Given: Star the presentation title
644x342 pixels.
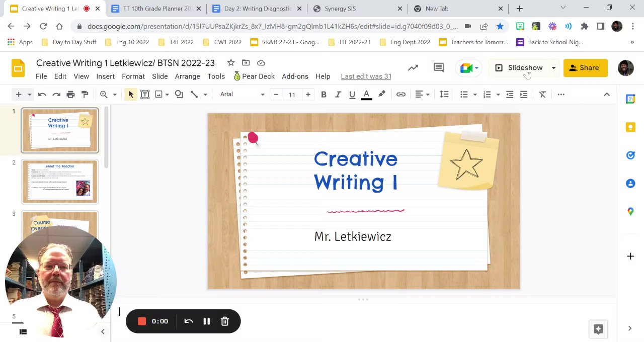Looking at the screenshot, I should [231, 63].
